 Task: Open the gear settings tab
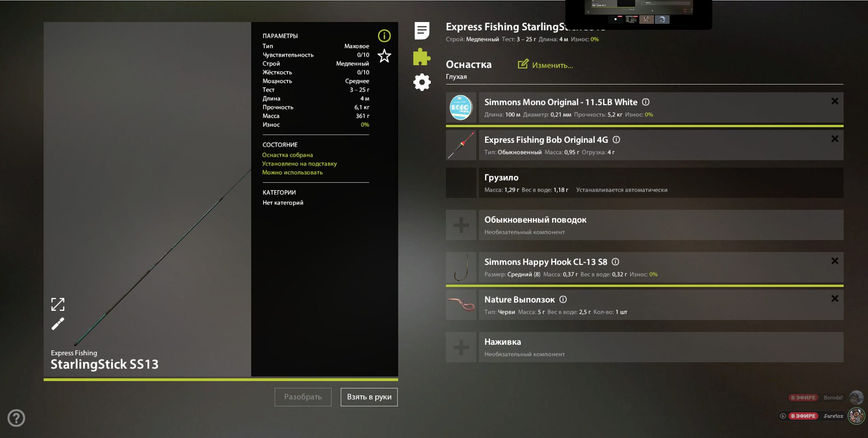[x=422, y=83]
